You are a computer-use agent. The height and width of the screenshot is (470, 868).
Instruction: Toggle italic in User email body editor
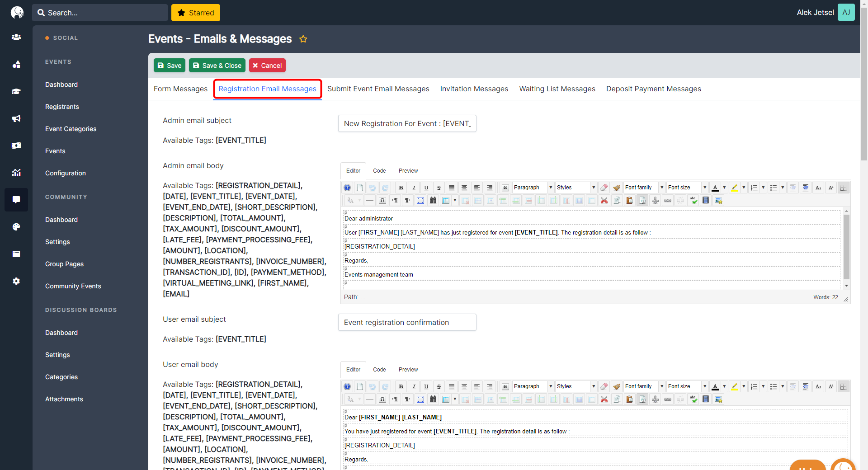[x=414, y=386]
